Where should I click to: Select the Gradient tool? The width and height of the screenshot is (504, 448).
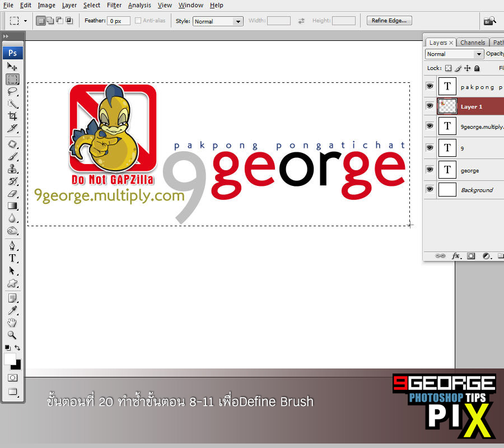12,206
